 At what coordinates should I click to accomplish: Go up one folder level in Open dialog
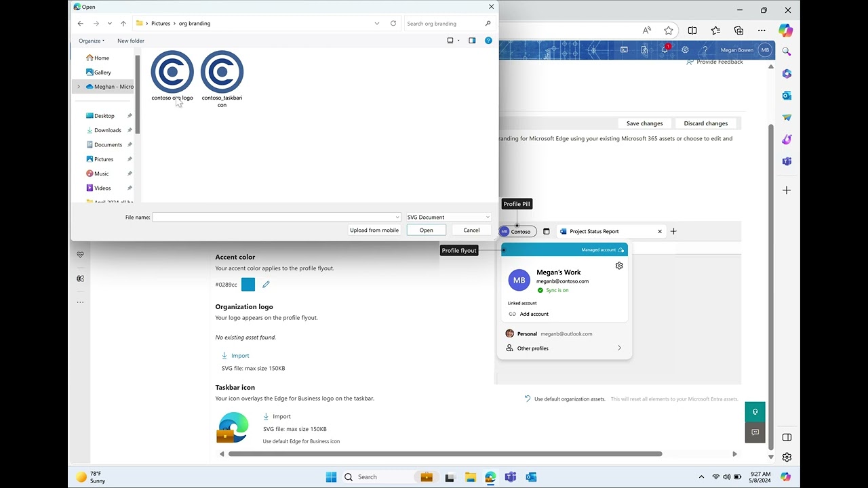click(123, 23)
